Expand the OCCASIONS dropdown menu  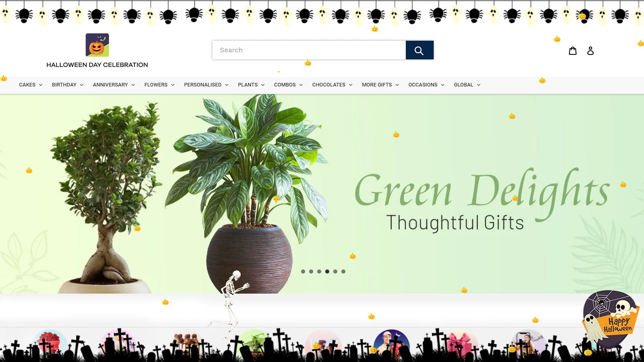[x=426, y=85]
